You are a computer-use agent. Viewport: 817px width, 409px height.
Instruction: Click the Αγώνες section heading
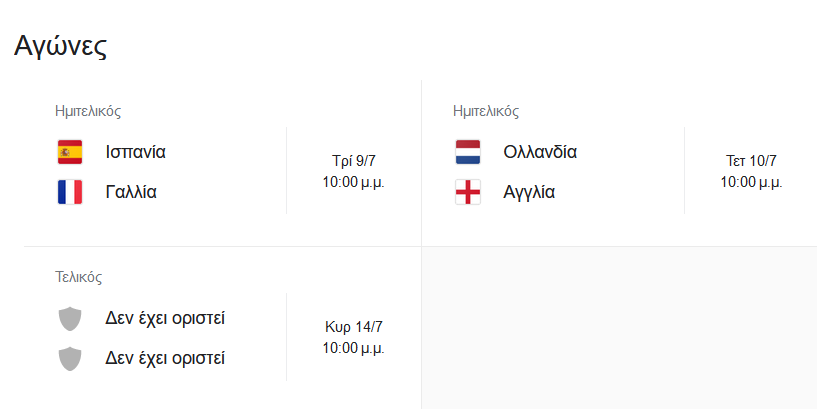61,46
